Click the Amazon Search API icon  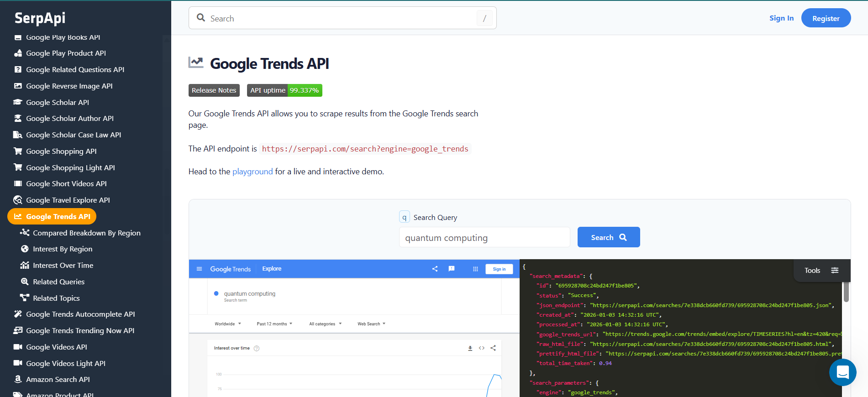18,380
